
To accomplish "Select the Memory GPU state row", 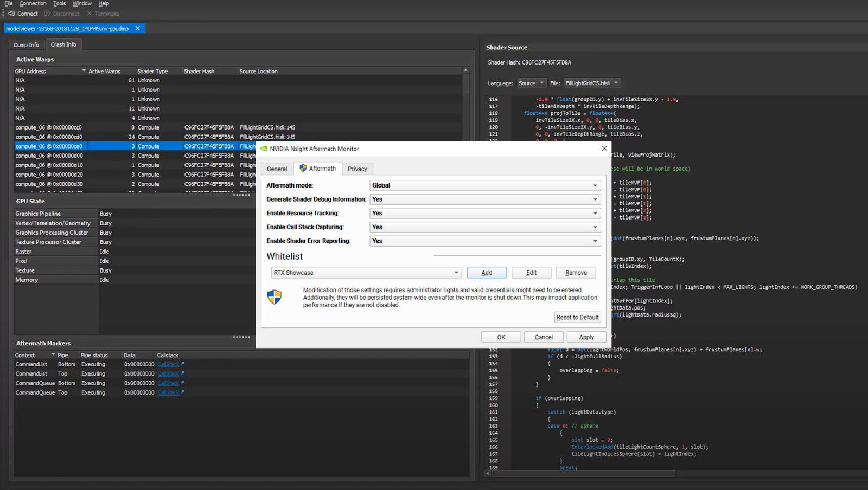I will coord(135,280).
